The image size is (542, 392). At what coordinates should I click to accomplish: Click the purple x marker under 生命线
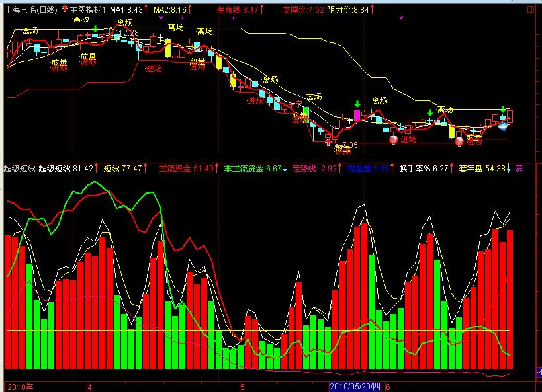[234, 18]
